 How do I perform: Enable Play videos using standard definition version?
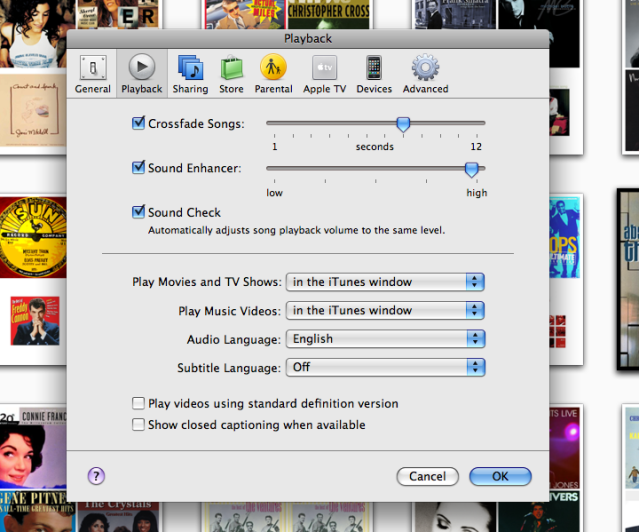pyautogui.click(x=138, y=403)
